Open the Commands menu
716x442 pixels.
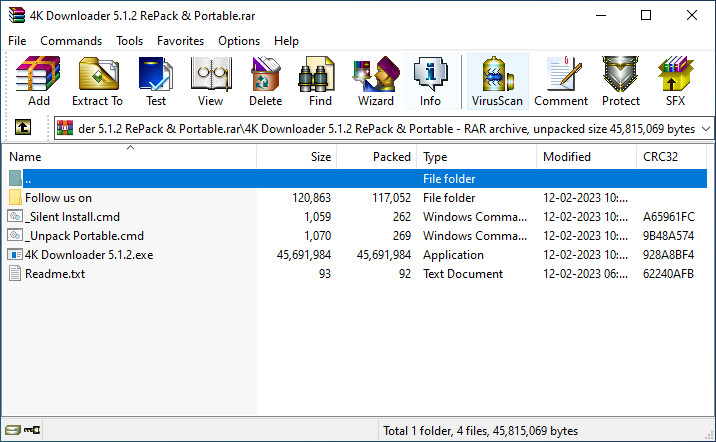point(71,41)
